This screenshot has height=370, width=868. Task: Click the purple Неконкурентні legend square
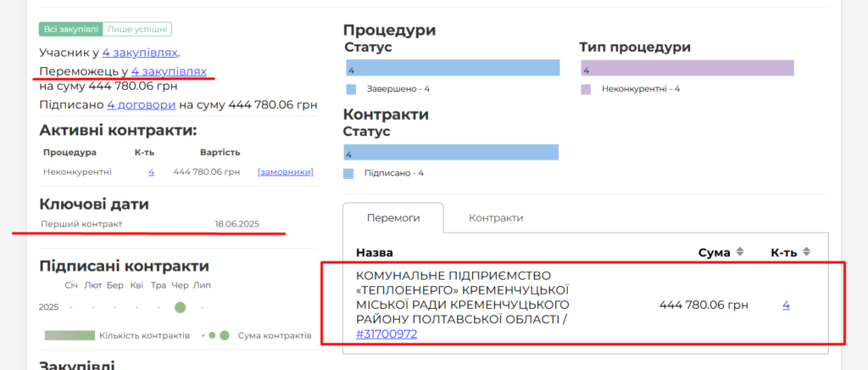click(x=586, y=88)
